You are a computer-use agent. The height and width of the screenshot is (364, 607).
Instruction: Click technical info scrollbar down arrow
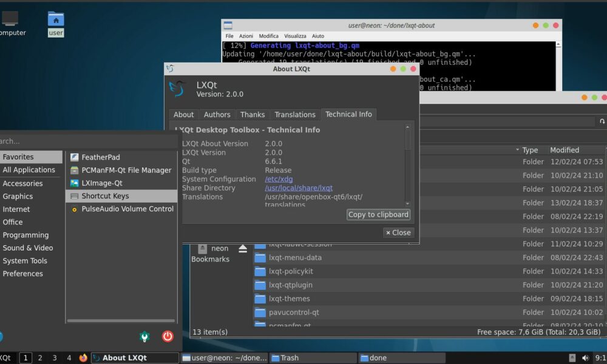[x=408, y=204]
